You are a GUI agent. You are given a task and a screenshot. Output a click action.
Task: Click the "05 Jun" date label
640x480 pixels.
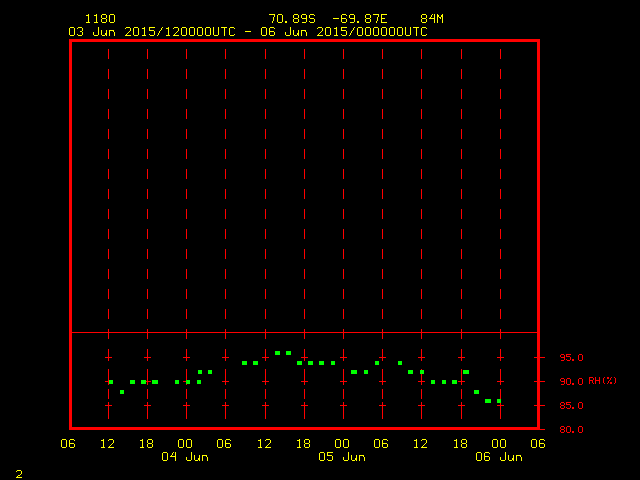point(342,457)
